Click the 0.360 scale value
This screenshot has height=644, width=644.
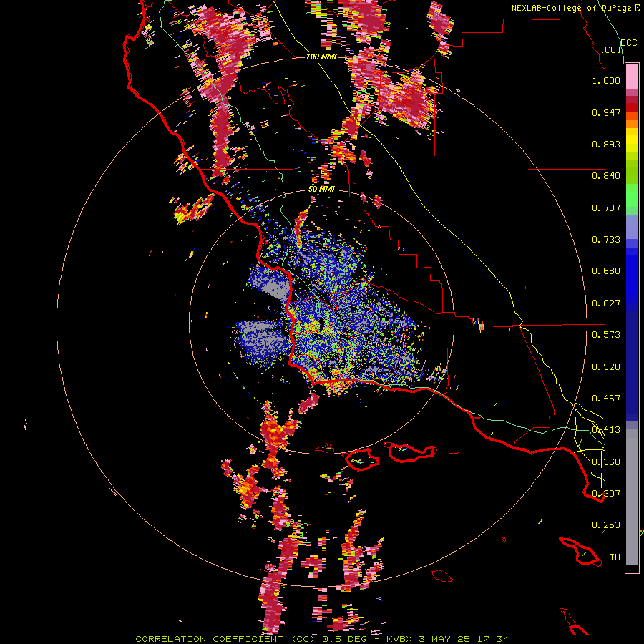(606, 462)
